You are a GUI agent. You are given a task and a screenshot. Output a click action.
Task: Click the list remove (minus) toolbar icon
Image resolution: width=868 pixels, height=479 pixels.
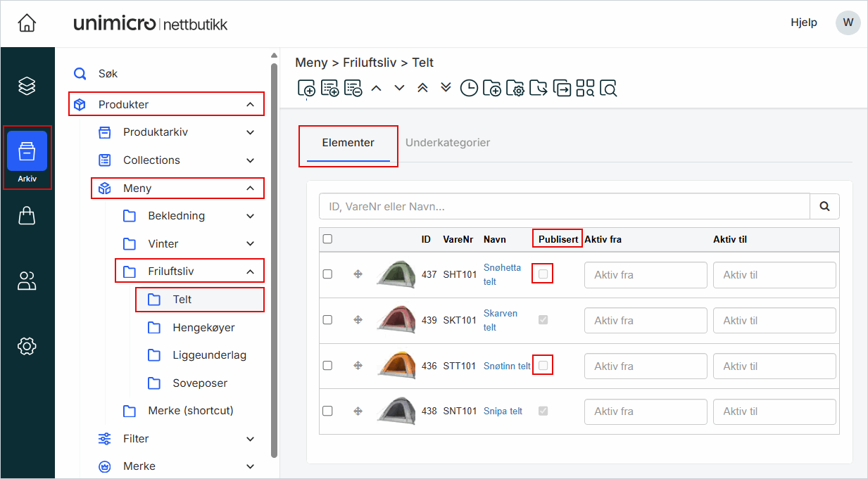click(353, 88)
